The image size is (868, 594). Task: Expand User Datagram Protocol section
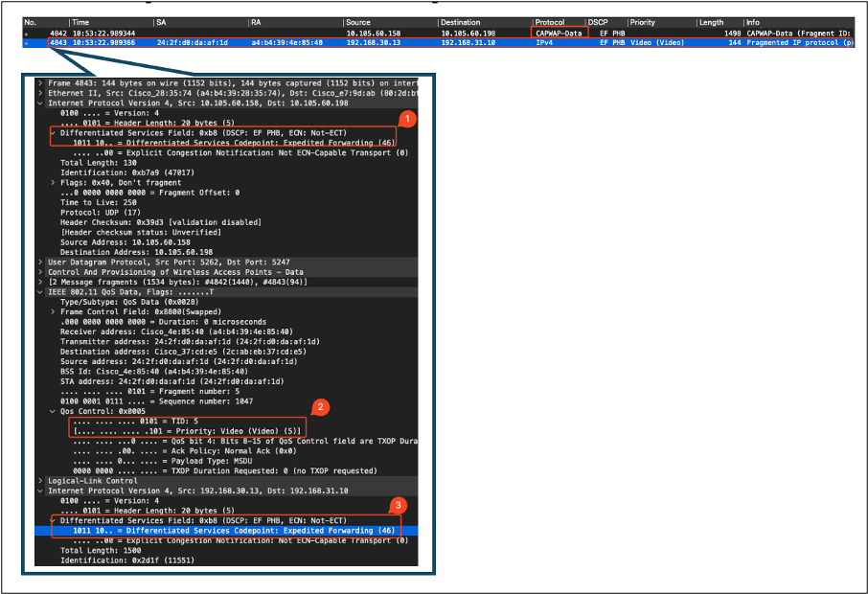[40, 263]
